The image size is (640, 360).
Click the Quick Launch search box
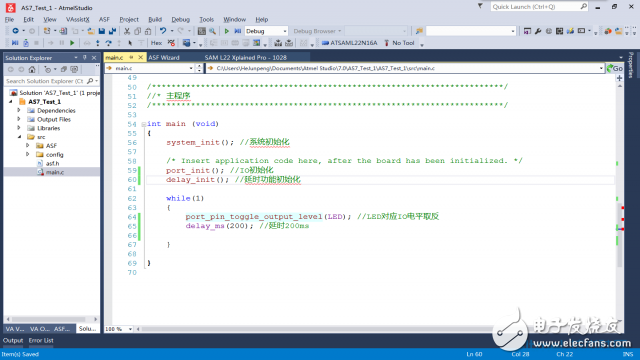(x=539, y=7)
